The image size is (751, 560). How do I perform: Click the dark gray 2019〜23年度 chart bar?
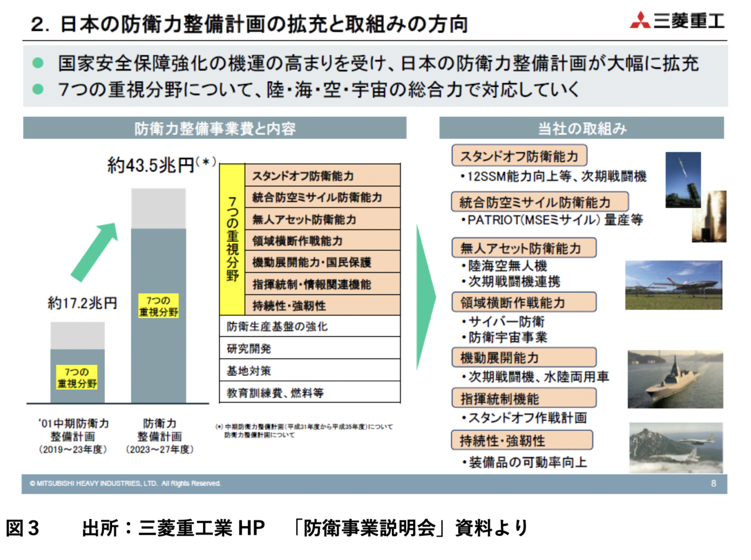click(77, 376)
